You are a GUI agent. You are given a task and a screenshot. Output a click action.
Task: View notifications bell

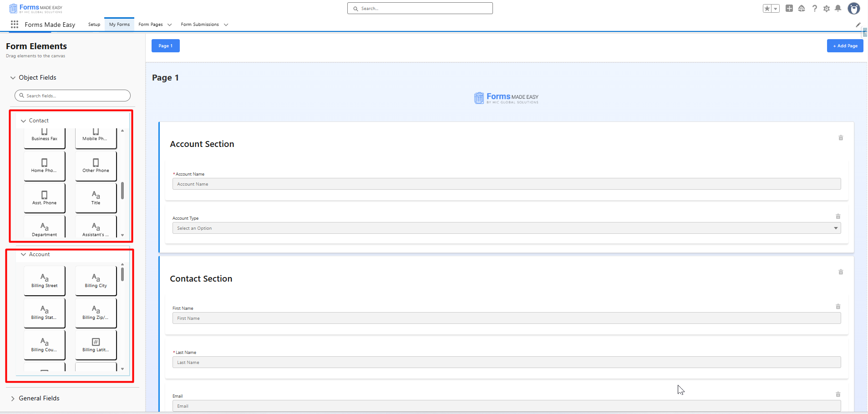tap(838, 8)
